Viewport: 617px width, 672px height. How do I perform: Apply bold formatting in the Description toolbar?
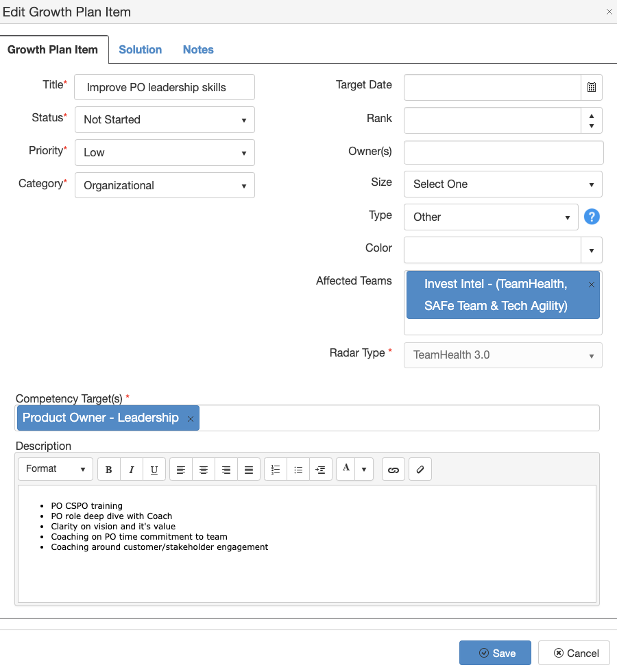(109, 469)
